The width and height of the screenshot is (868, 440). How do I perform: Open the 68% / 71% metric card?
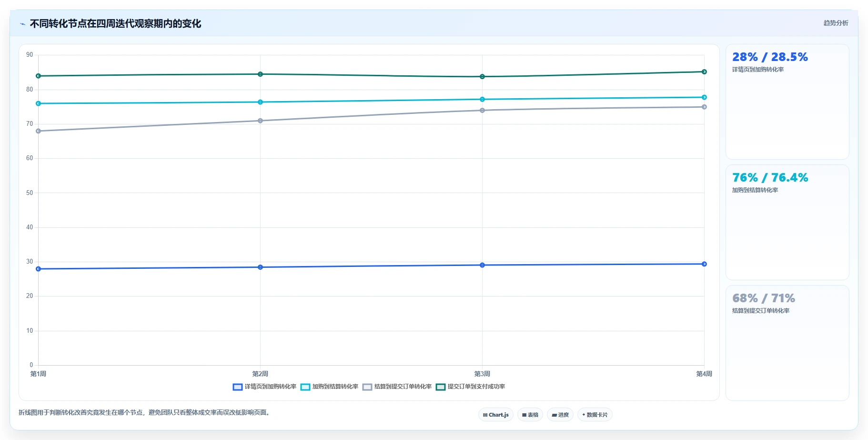coord(787,343)
